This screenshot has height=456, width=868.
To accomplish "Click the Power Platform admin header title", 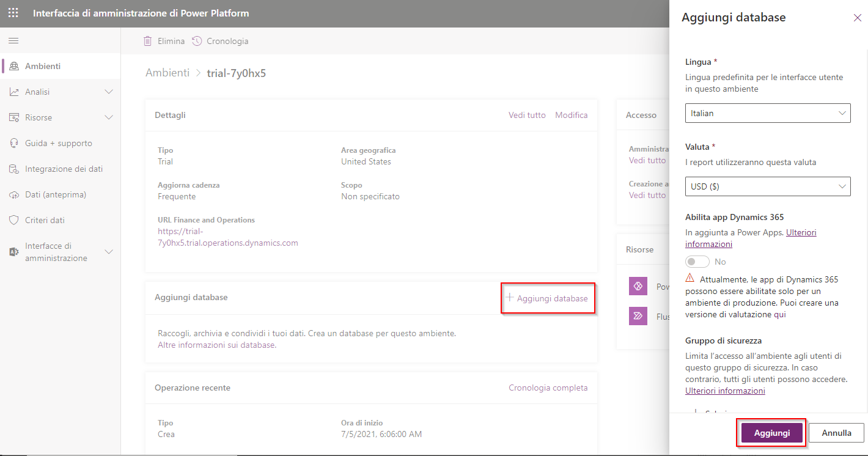I will [141, 13].
